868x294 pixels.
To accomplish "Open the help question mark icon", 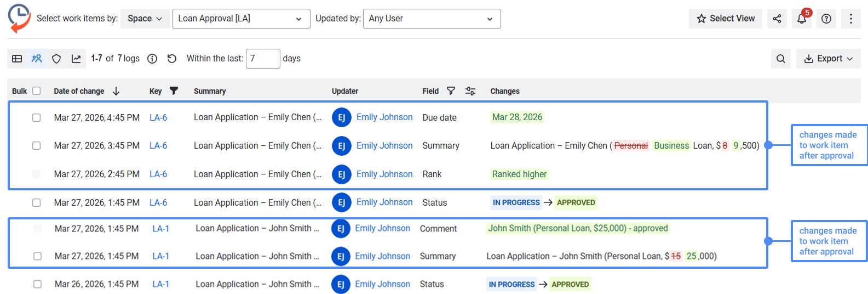I will [x=826, y=19].
